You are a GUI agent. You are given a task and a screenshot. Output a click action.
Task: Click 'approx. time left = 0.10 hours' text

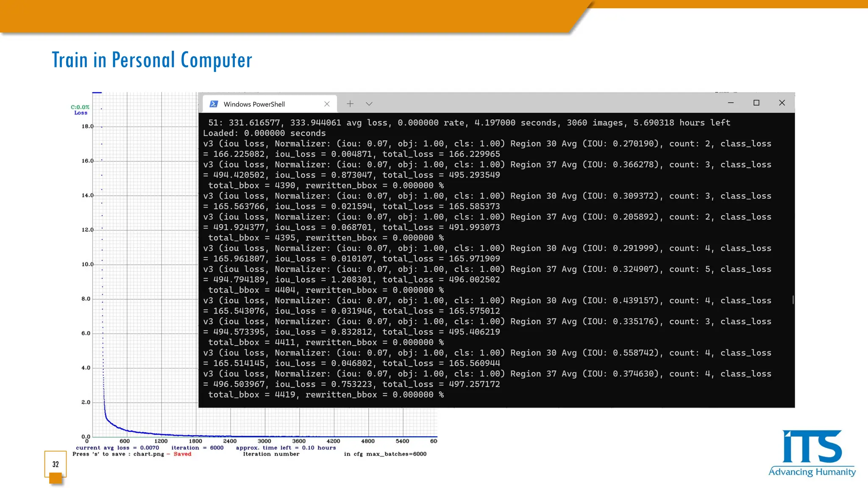(x=286, y=448)
